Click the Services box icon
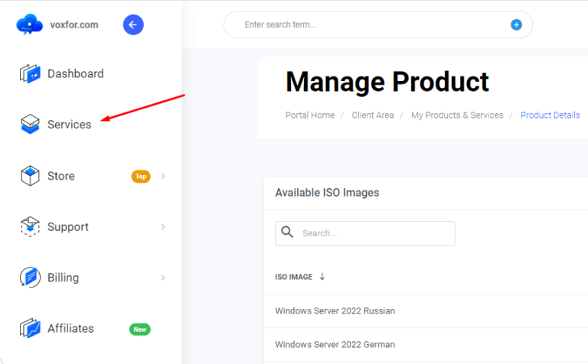The height and width of the screenshot is (364, 588). coord(30,124)
